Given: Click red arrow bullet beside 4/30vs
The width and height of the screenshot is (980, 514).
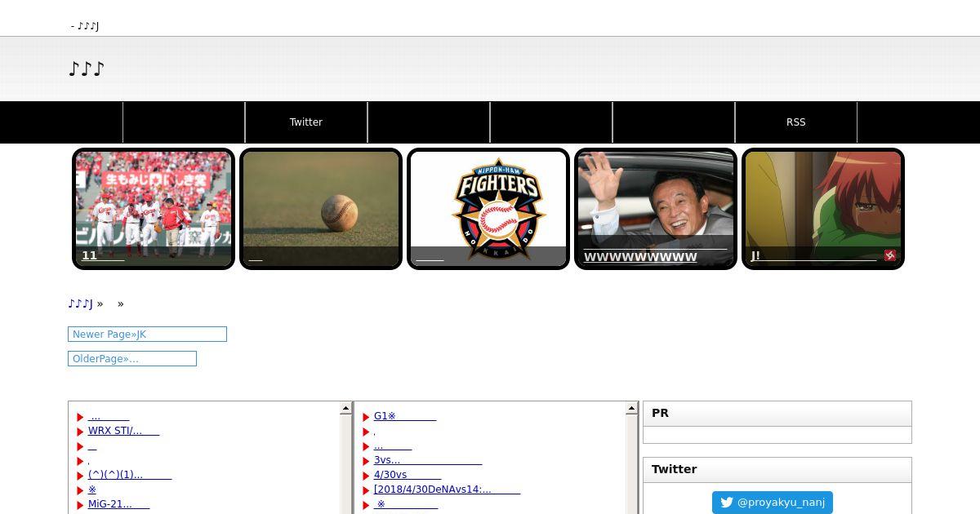Looking at the screenshot, I should coord(366,476).
